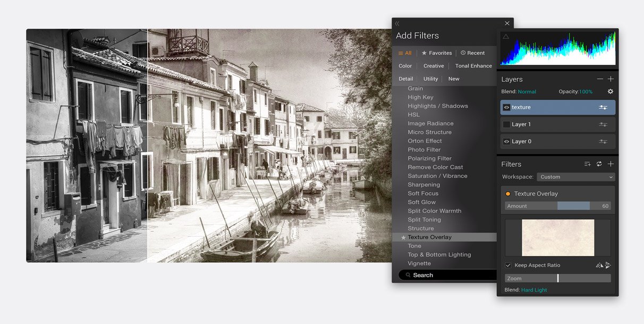Open the Layers panel settings gear
Image resolution: width=644 pixels, height=324 pixels.
[610, 91]
